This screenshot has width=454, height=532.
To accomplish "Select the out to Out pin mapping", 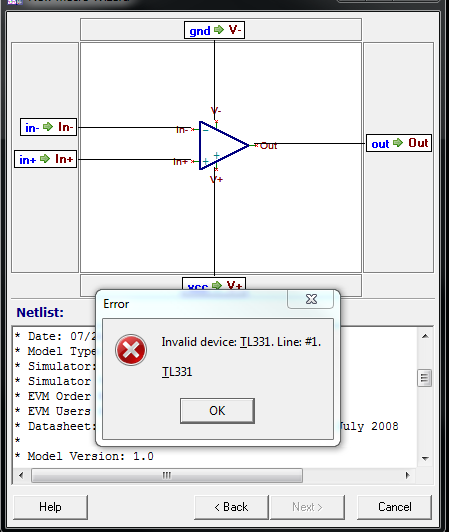I will 399,143.
